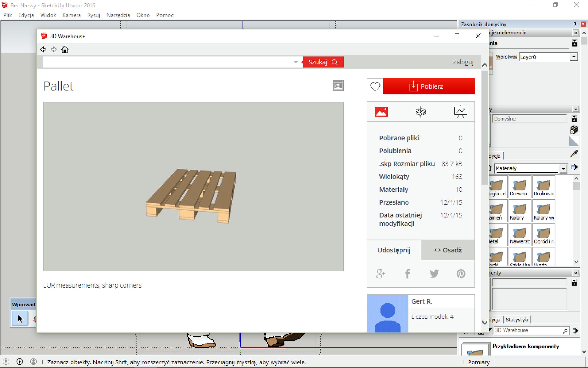588x368 pixels.
Task: Open the statistics presentation icon
Action: (x=460, y=112)
